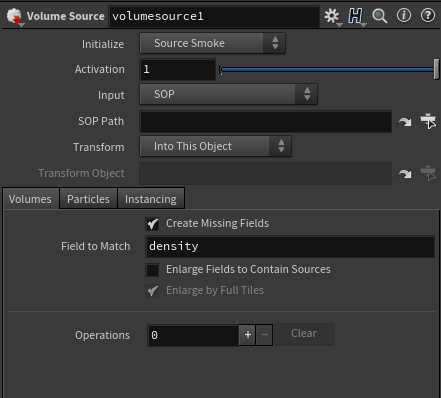Switch to the Volumes tab
This screenshot has height=398, width=441.
31,199
